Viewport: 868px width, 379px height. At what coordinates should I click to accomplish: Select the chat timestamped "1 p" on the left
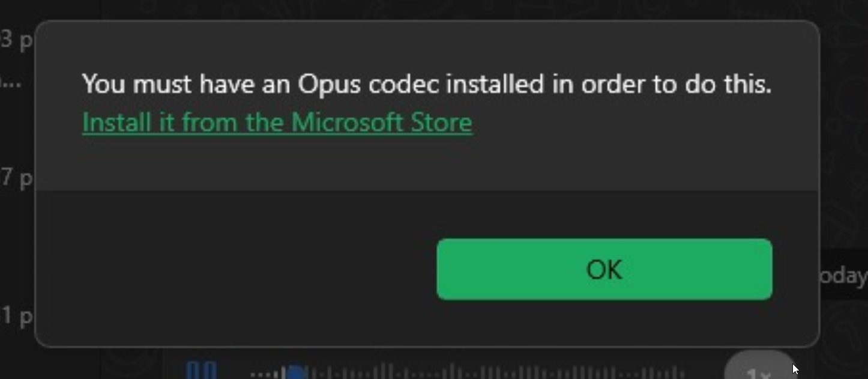click(x=16, y=315)
